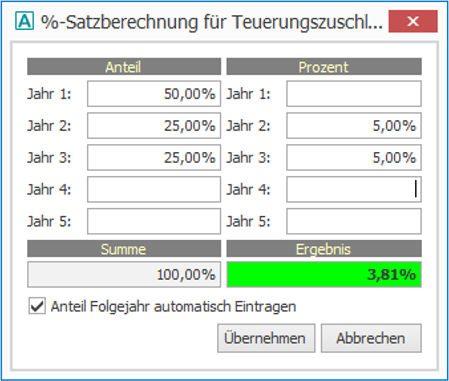
Task: Click the empty Prozent Jahr 1 field
Action: point(354,94)
